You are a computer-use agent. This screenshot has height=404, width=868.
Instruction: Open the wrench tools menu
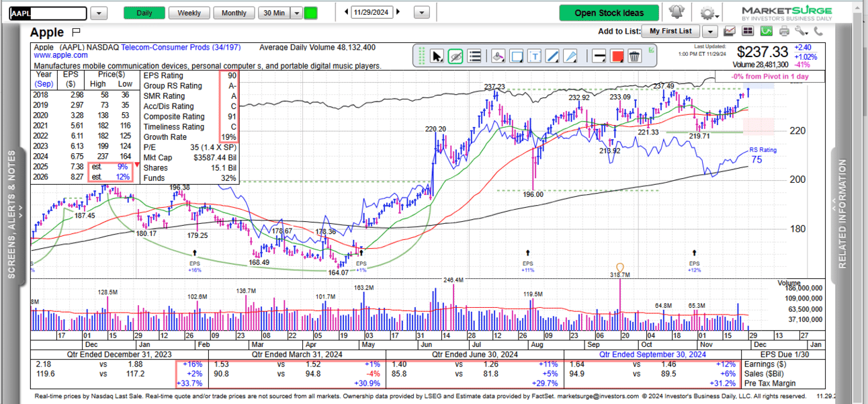pyautogui.click(x=801, y=31)
